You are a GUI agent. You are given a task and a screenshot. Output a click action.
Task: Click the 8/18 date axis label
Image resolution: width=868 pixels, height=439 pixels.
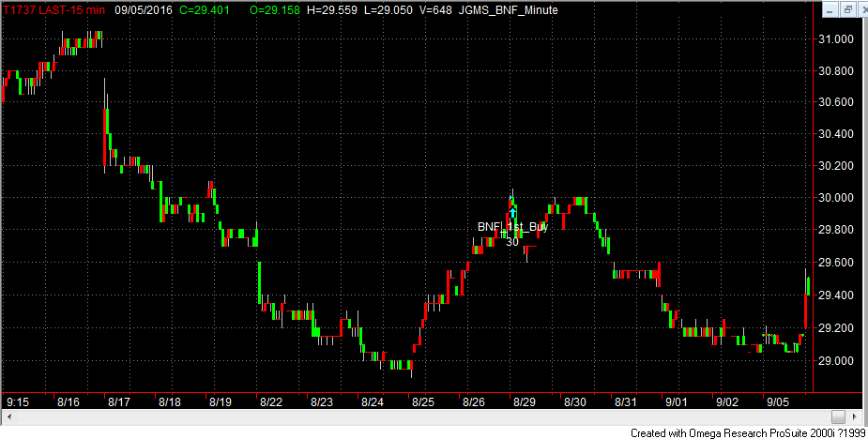(x=170, y=401)
